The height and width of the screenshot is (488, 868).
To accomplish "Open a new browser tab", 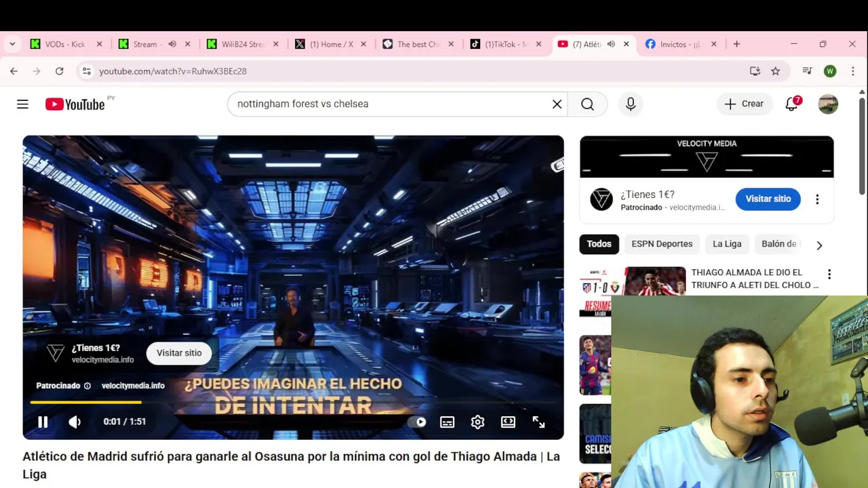I will [736, 44].
